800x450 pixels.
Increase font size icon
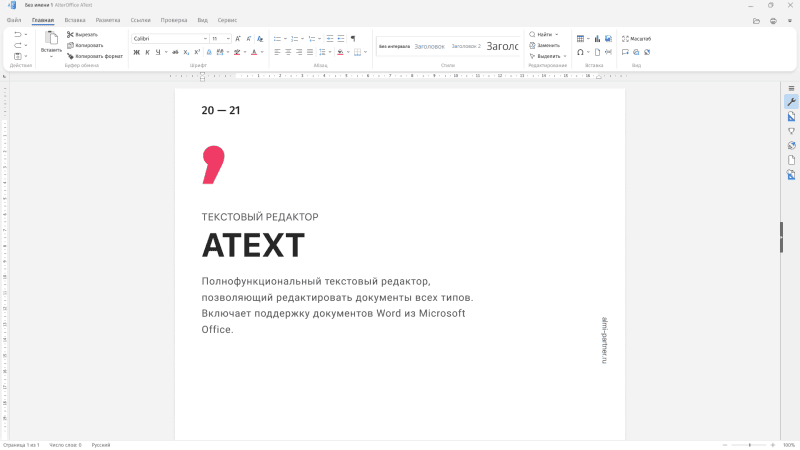[x=238, y=39]
